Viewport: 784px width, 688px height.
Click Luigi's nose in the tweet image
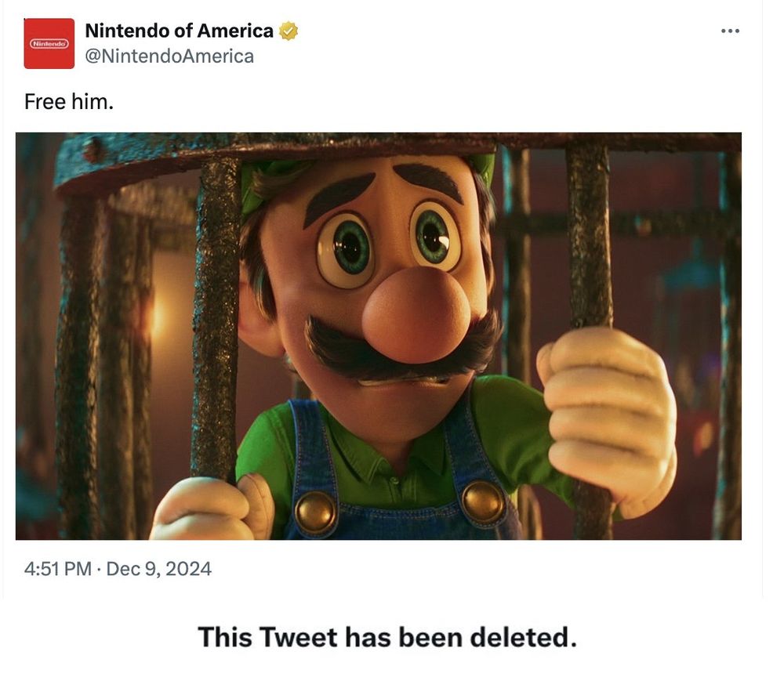[x=414, y=313]
